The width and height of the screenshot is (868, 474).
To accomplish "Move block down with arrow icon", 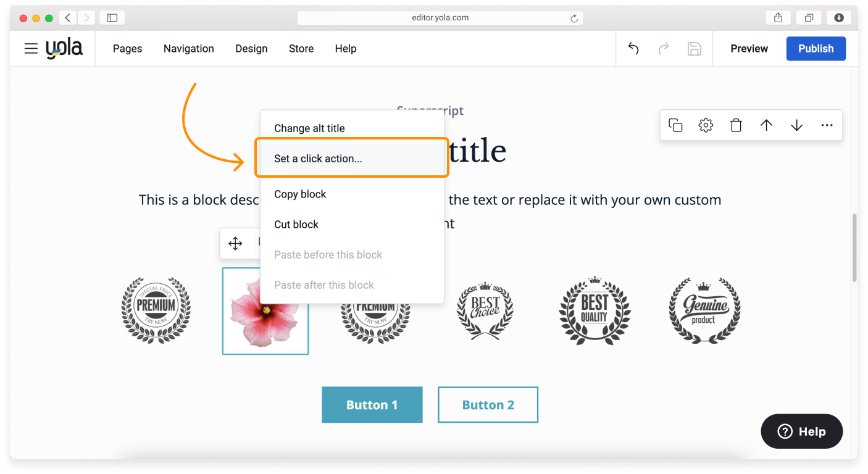I will pos(796,125).
